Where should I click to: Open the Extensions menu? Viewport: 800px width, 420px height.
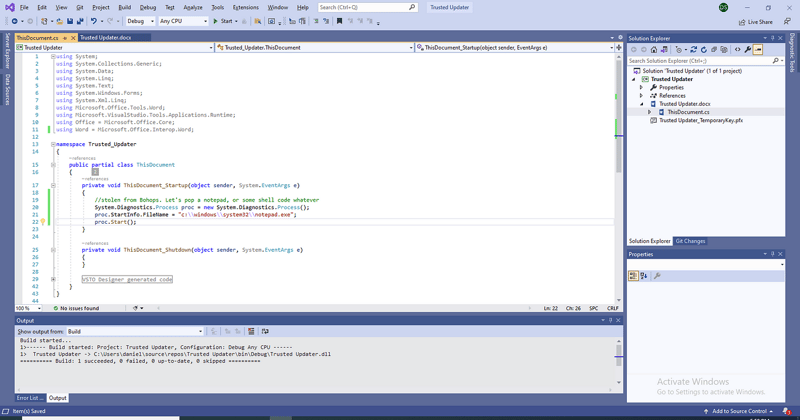[245, 7]
